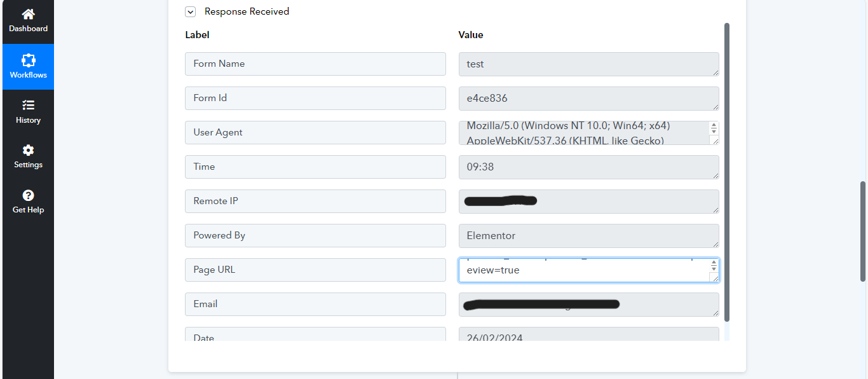868x379 pixels.
Task: Click the Form Id value field
Action: tap(589, 98)
